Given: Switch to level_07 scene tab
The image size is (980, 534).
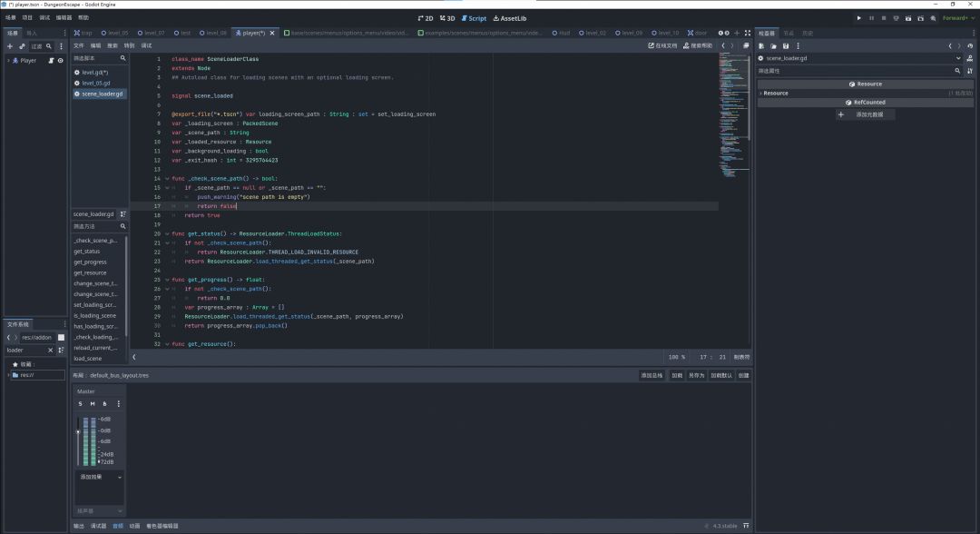Looking at the screenshot, I should point(152,33).
